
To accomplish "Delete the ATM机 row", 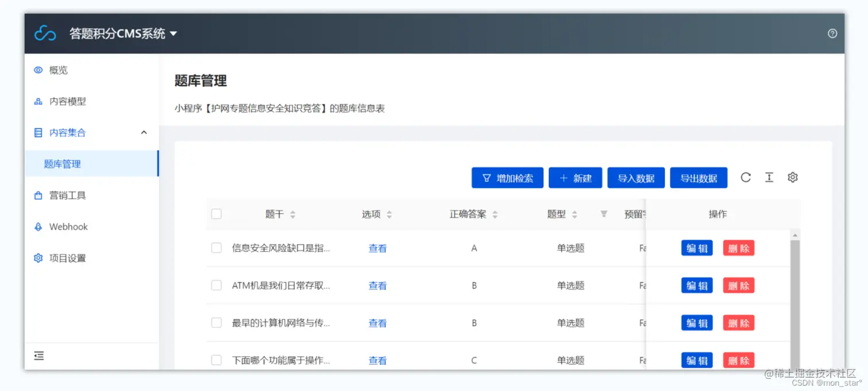I will tap(739, 285).
